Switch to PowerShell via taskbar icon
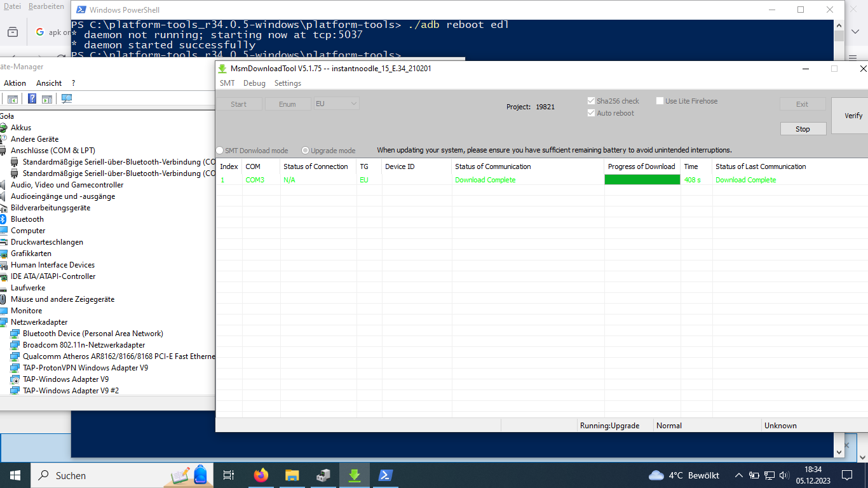This screenshot has height=488, width=868. [385, 475]
